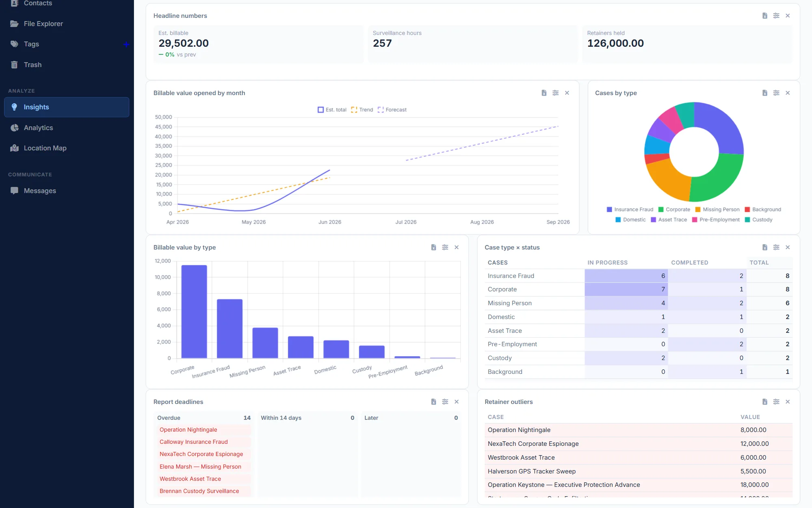Close Retainer outliers panel
Screen dimensions: 812x508
788,402
